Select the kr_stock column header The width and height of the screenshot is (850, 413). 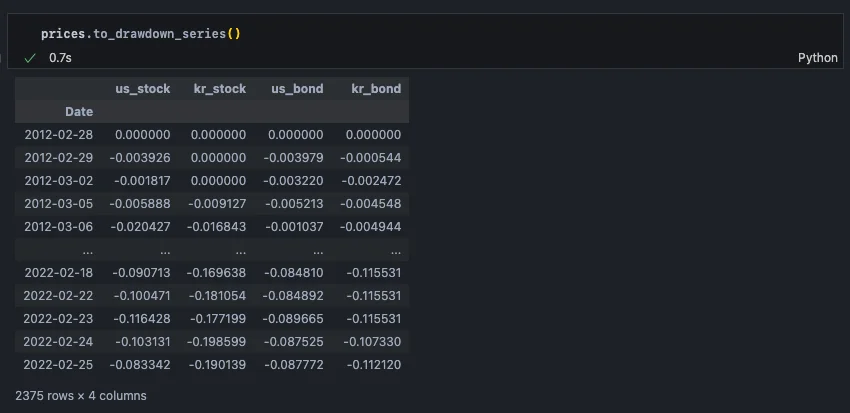point(219,89)
